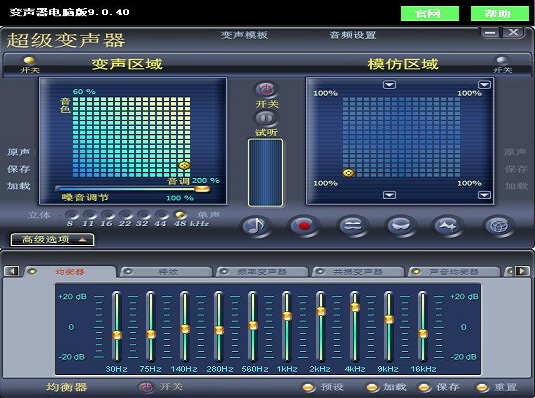This screenshot has height=398, width=535.
Task: Switch to the 共振变声器 tab
Action: point(358,272)
